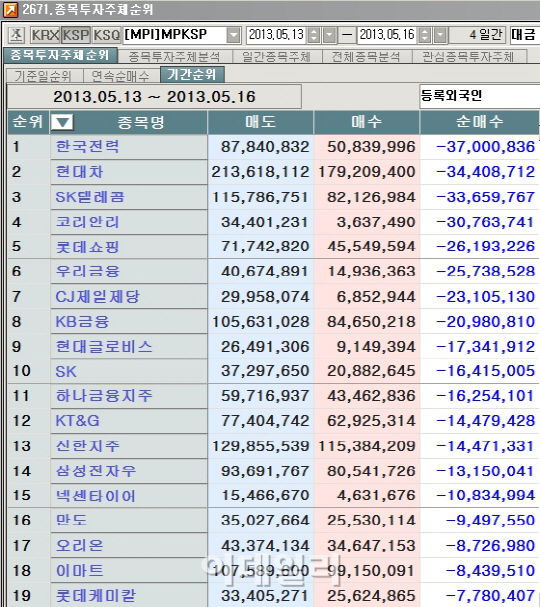Open the [MPI]MPKSP combo dropdown arrow
This screenshot has width=540, height=607.
[233, 35]
